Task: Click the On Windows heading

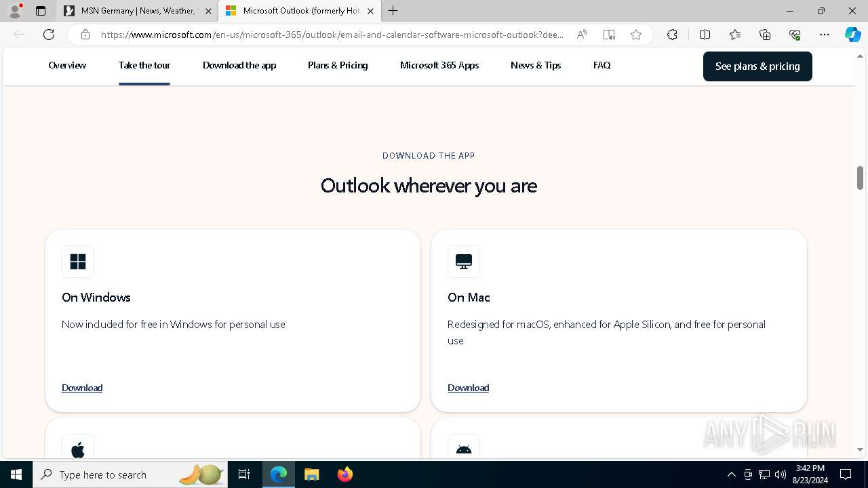Action: click(96, 298)
